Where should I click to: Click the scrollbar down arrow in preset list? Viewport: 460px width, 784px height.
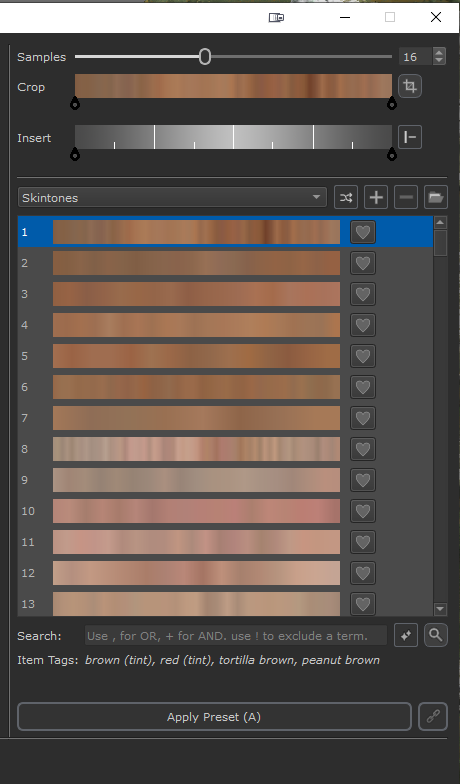[x=440, y=609]
